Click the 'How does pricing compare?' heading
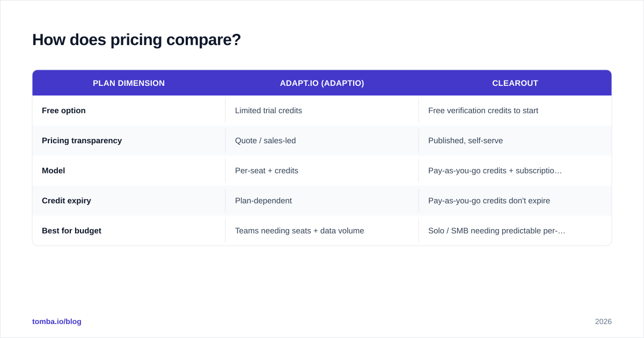Image resolution: width=644 pixels, height=338 pixels. [x=137, y=40]
